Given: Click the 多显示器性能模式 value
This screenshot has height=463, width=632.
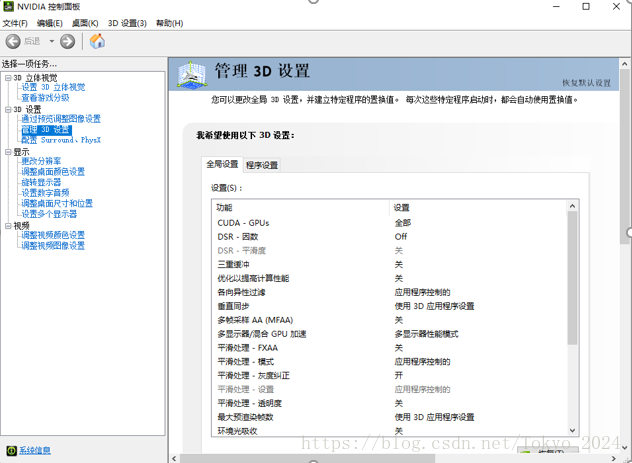Looking at the screenshot, I should pyautogui.click(x=426, y=334).
